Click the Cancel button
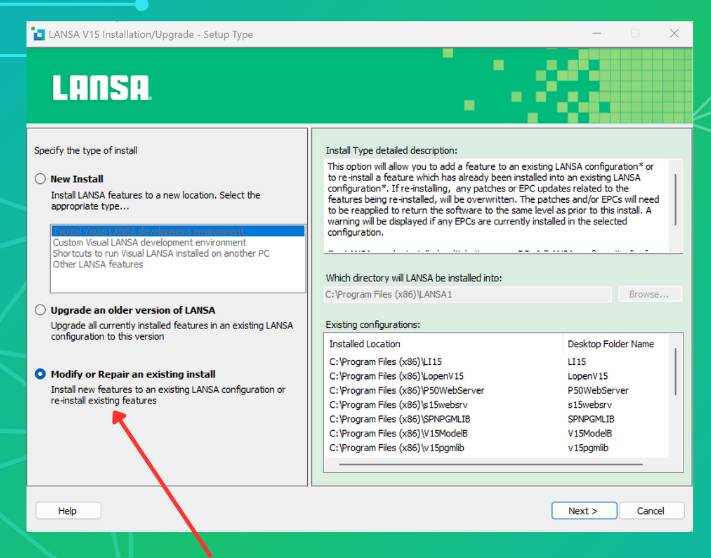The image size is (711, 558). pos(652,511)
